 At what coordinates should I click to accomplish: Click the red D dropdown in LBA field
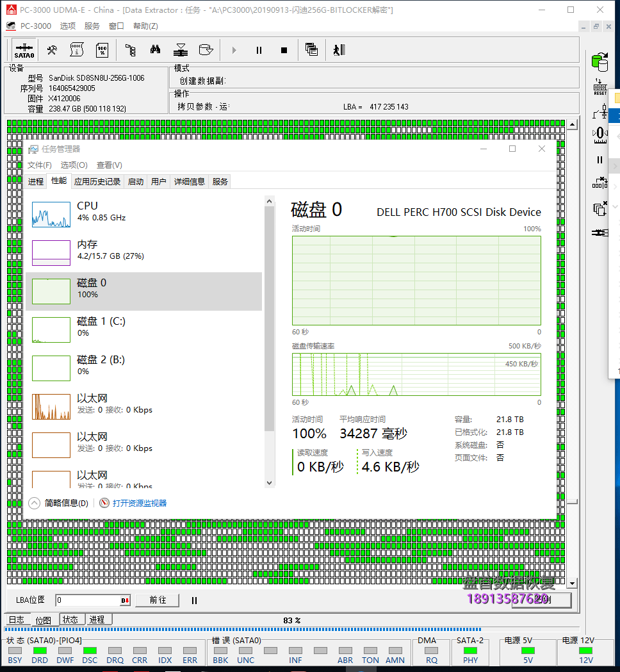(125, 600)
